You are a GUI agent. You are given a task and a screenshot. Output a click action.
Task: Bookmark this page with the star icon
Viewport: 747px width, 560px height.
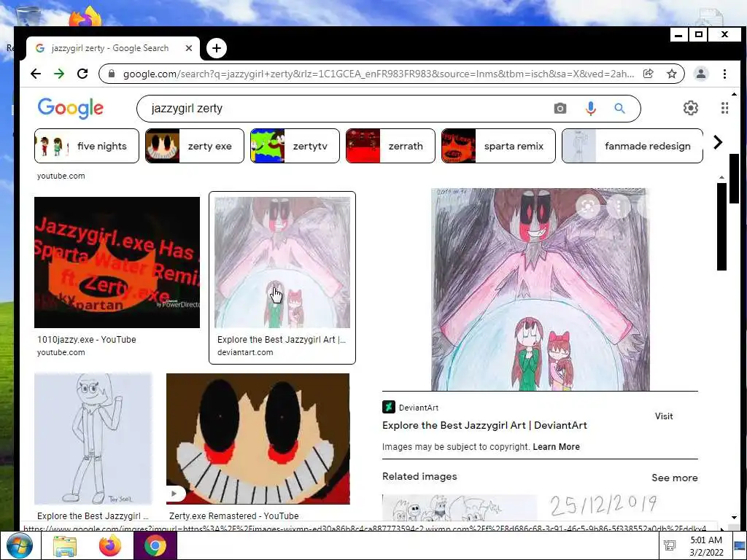(x=672, y=74)
